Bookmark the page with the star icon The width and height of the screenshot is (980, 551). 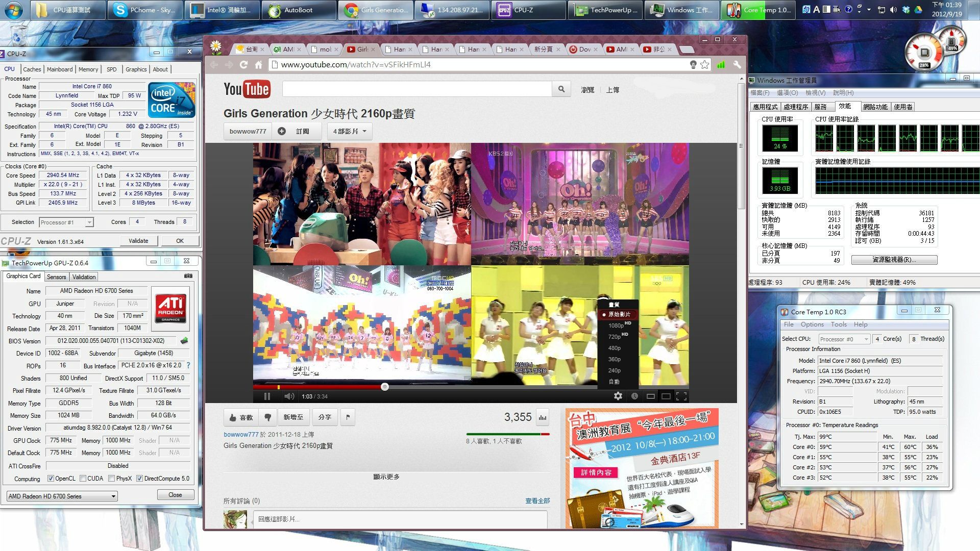pos(704,65)
